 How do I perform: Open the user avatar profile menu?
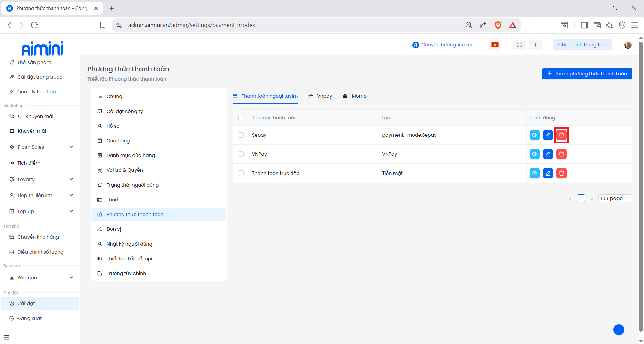coord(628,45)
